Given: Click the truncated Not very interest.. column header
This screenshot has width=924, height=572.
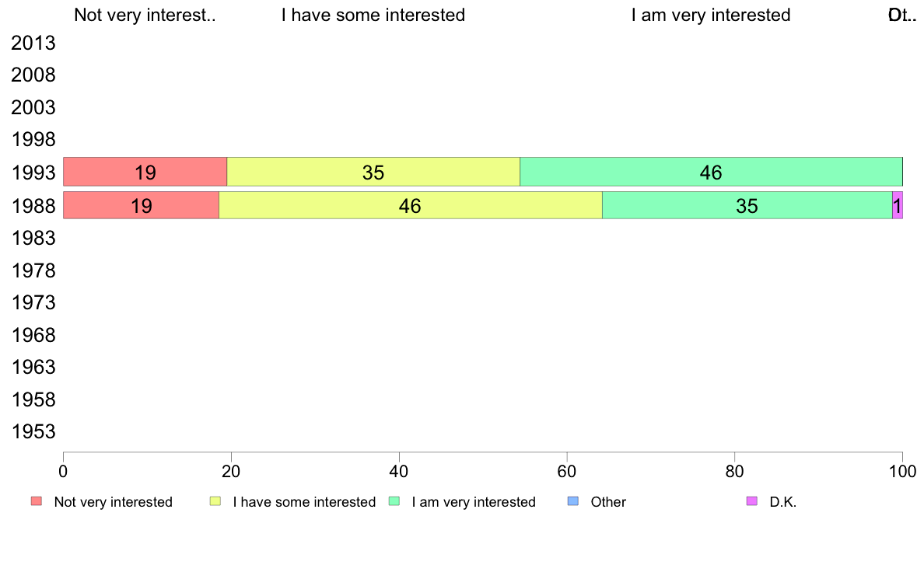Looking at the screenshot, I should pyautogui.click(x=145, y=16).
